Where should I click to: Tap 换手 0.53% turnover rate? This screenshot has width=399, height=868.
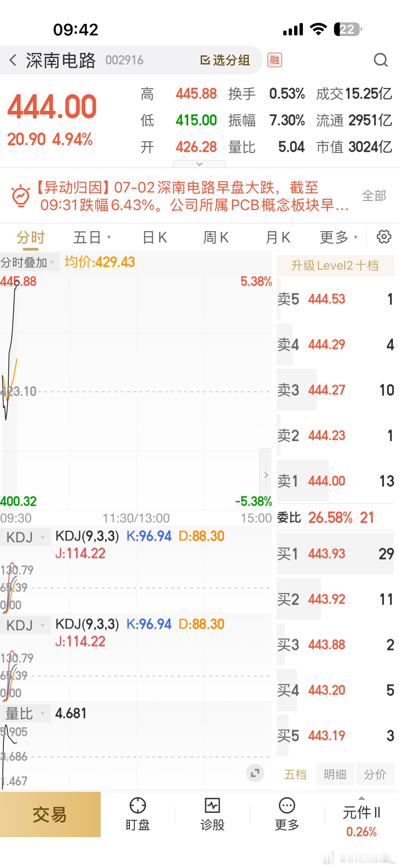pyautogui.click(x=266, y=94)
